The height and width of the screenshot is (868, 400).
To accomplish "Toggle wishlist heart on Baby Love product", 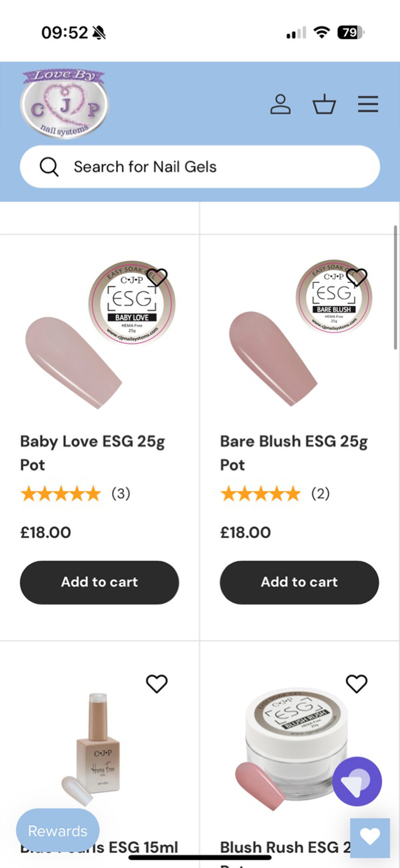I will point(157,277).
